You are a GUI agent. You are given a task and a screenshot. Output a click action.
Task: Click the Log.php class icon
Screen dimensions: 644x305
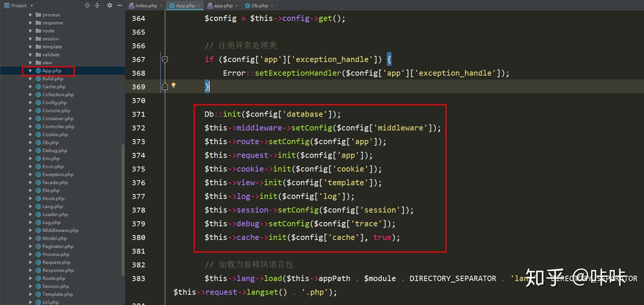pos(38,222)
